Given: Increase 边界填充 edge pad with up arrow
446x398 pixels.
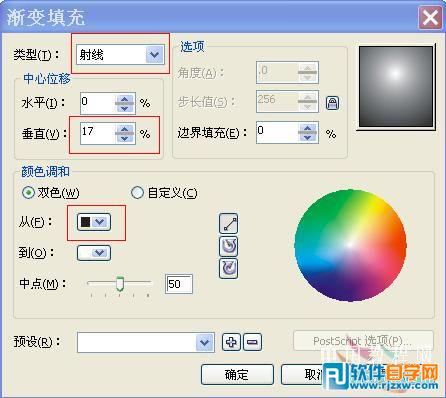Looking at the screenshot, I should point(307,128).
